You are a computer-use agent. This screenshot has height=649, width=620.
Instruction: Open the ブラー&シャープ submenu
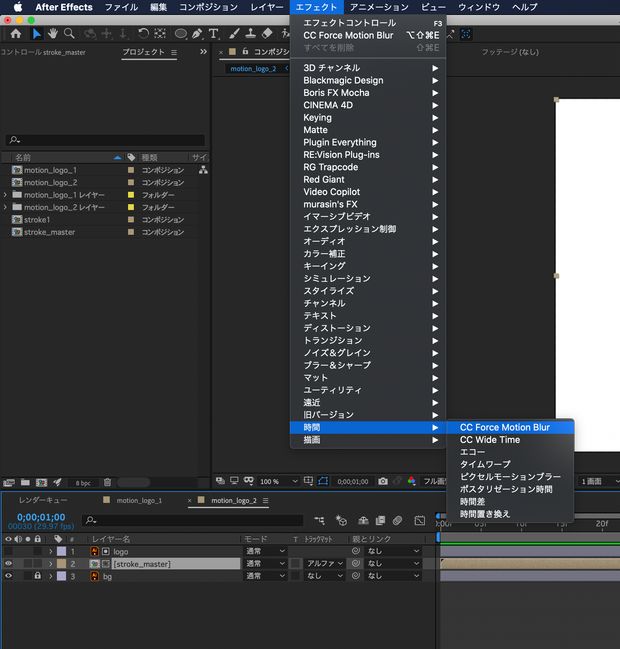[368, 365]
